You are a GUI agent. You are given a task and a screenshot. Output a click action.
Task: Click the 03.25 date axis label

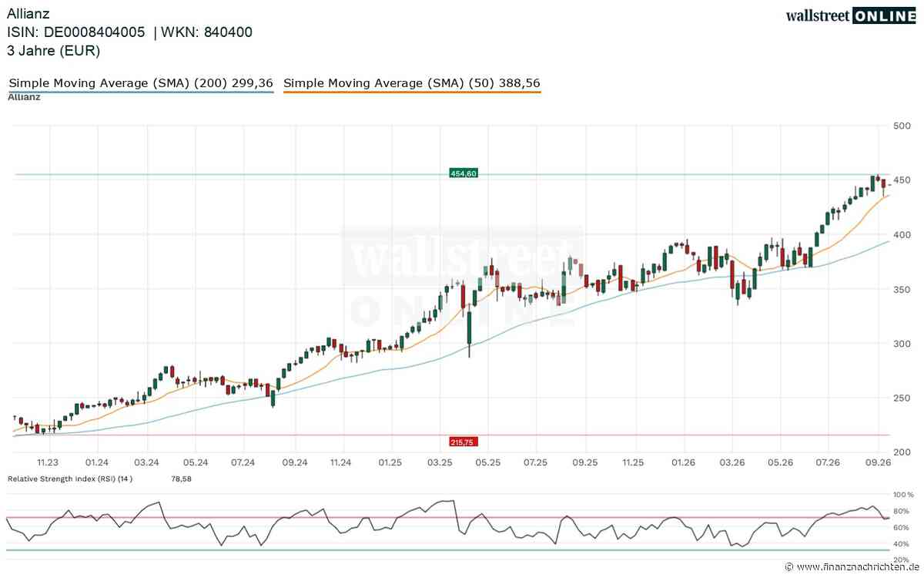(440, 462)
